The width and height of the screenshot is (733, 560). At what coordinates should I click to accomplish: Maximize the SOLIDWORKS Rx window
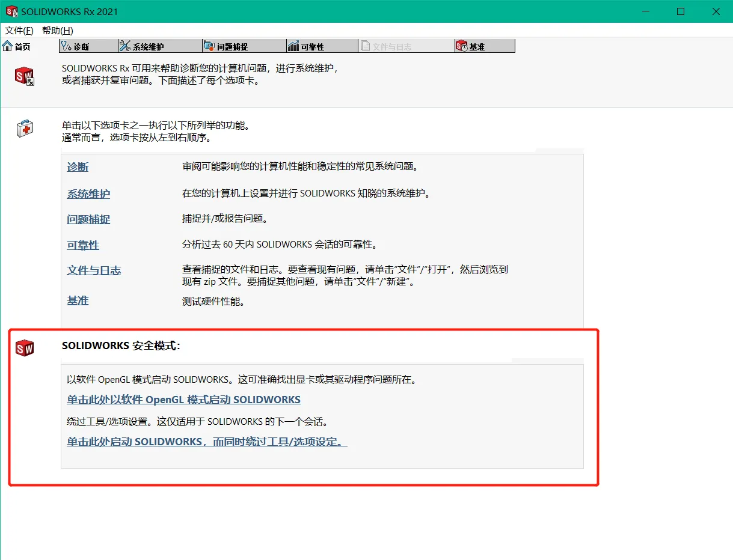[x=681, y=11]
